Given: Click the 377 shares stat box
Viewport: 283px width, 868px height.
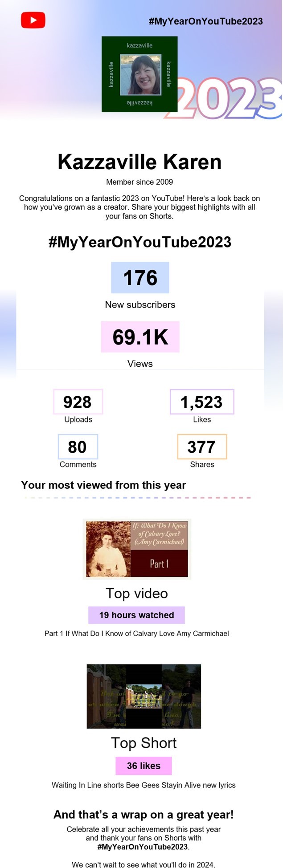Looking at the screenshot, I should tap(201, 447).
